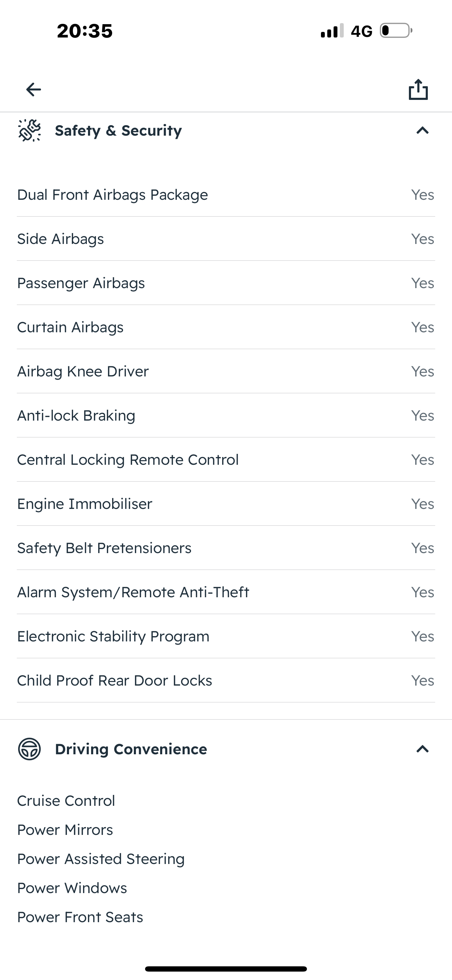
Task: Tap the Cruise Control feature
Action: [x=66, y=801]
